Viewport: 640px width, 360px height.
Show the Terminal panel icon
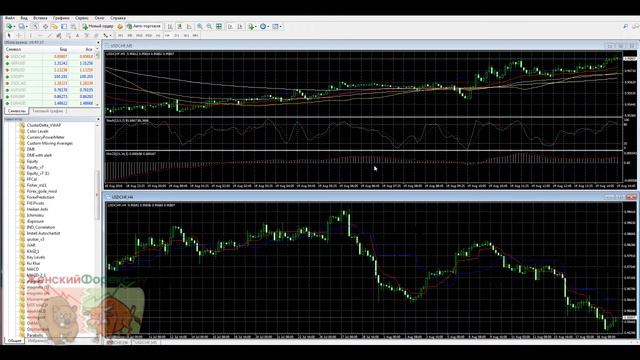tap(64, 27)
